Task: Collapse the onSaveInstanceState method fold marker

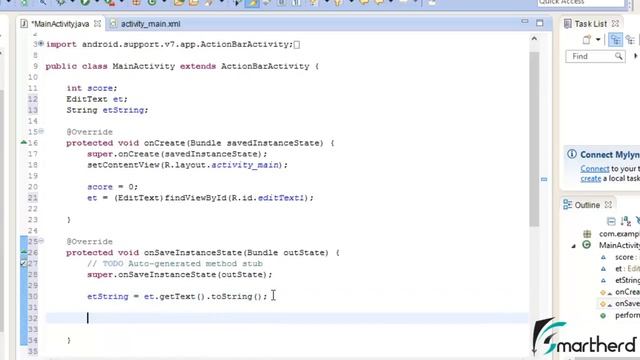Action: click(41, 241)
